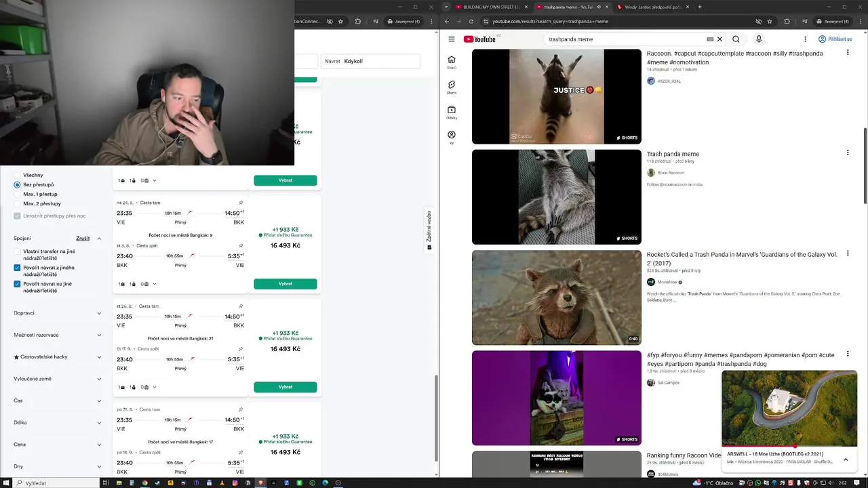The image size is (868, 488).
Task: Click Vybrat for the st 26. 8. flight
Action: click(x=285, y=387)
